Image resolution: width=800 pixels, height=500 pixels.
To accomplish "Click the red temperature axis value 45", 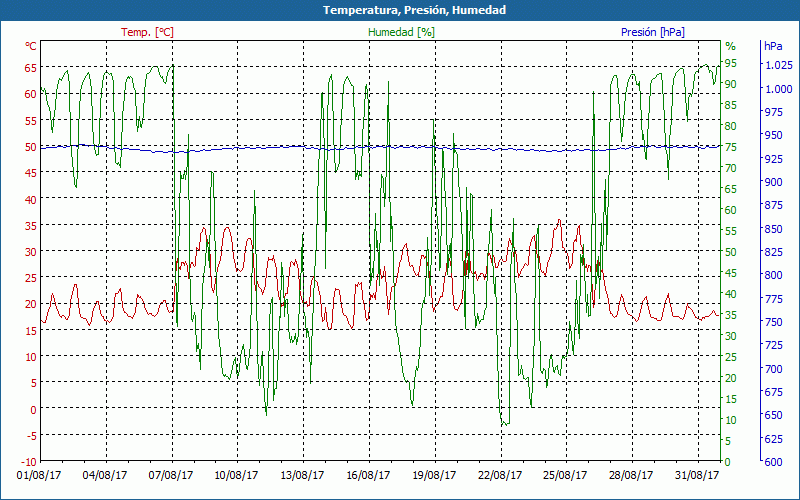I will coord(31,173).
